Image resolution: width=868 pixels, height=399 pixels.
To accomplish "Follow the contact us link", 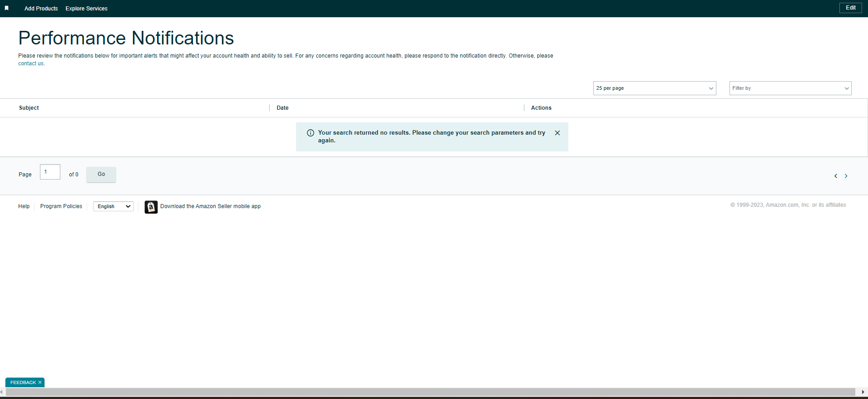I will coord(31,63).
